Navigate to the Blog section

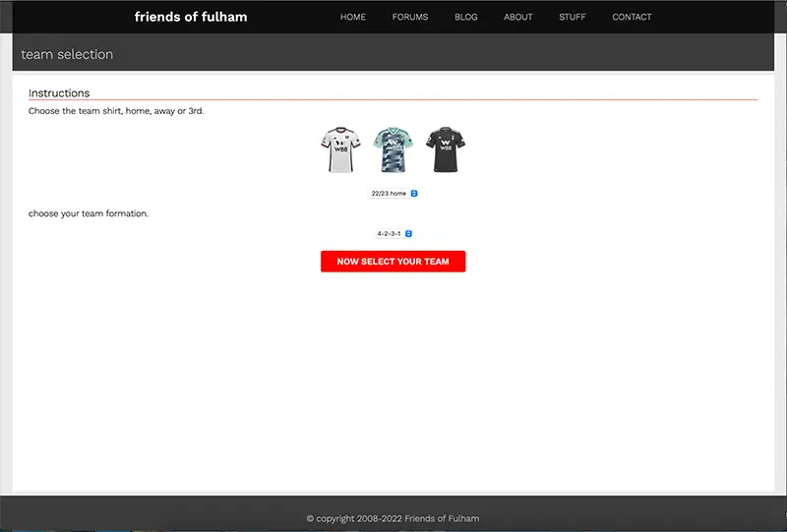(x=465, y=17)
